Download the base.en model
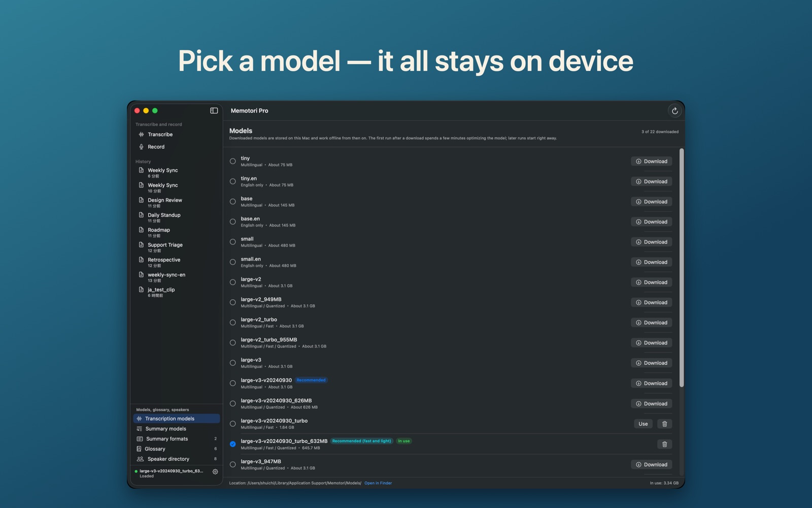This screenshot has width=812, height=508. pos(652,221)
